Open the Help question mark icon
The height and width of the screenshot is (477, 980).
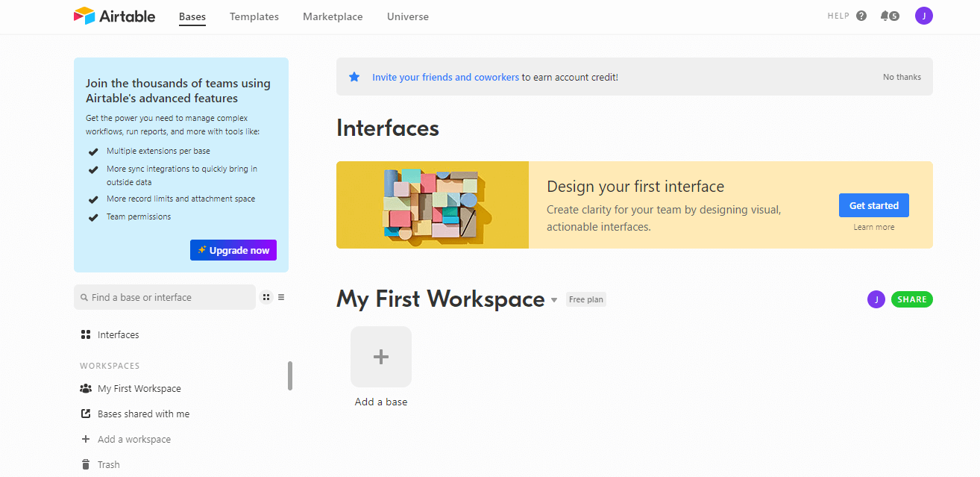861,15
